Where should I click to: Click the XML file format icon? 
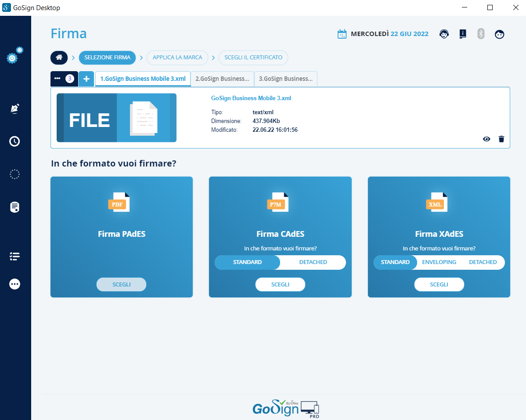click(437, 202)
